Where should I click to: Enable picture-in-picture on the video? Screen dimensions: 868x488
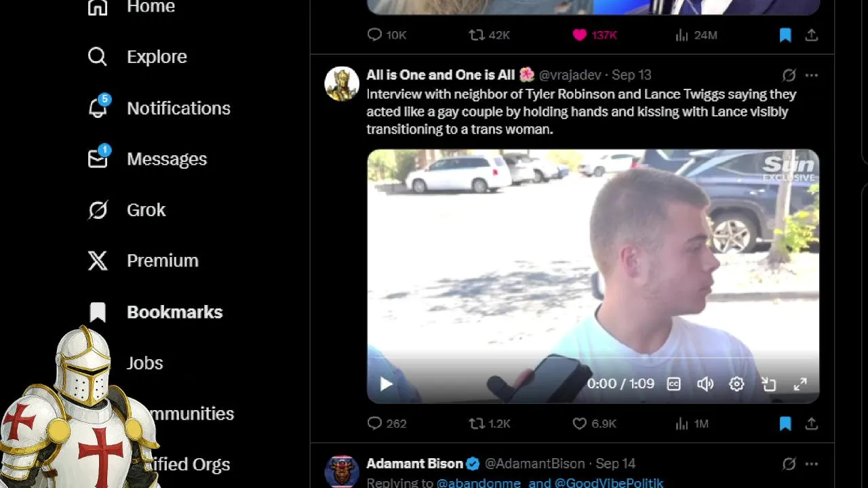click(768, 384)
